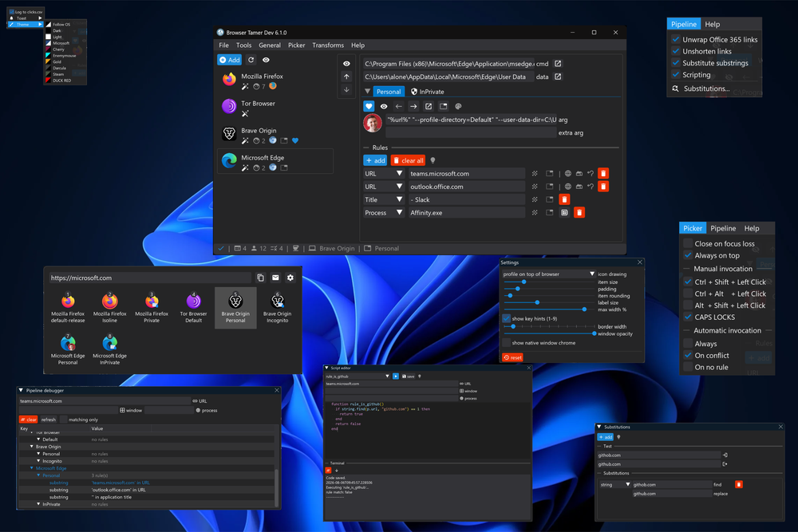Open the Transforms menu

click(328, 45)
